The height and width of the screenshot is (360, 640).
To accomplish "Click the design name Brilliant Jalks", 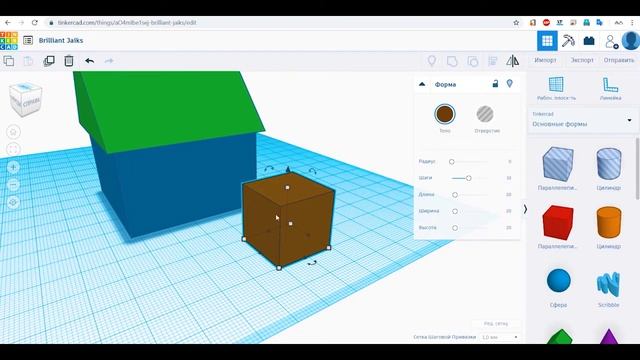I will 61,40.
